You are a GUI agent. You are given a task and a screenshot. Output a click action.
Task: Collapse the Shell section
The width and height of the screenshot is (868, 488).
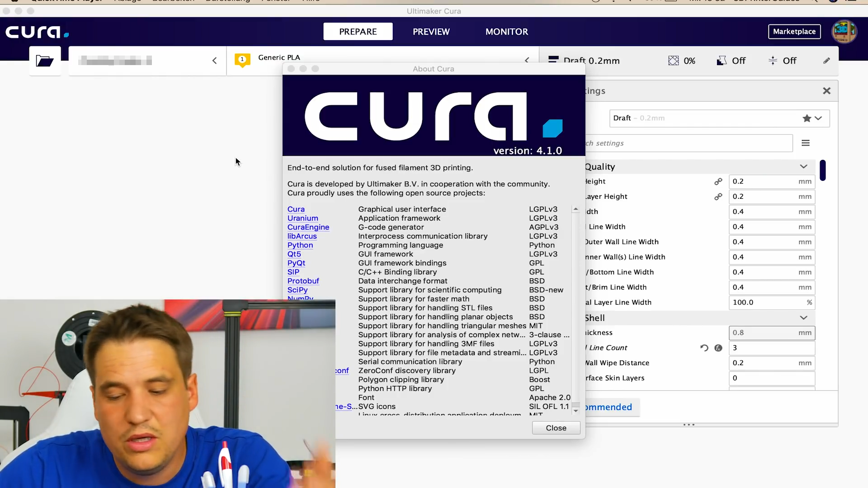tap(803, 318)
